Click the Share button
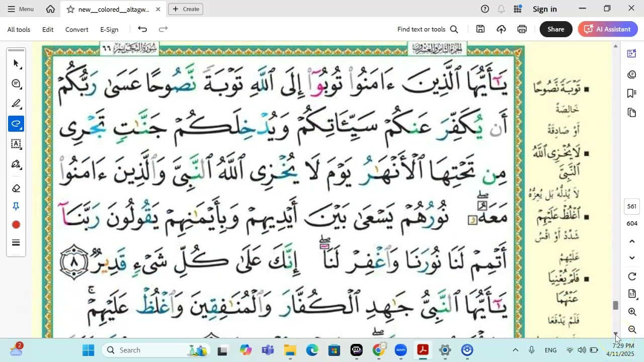 556,29
